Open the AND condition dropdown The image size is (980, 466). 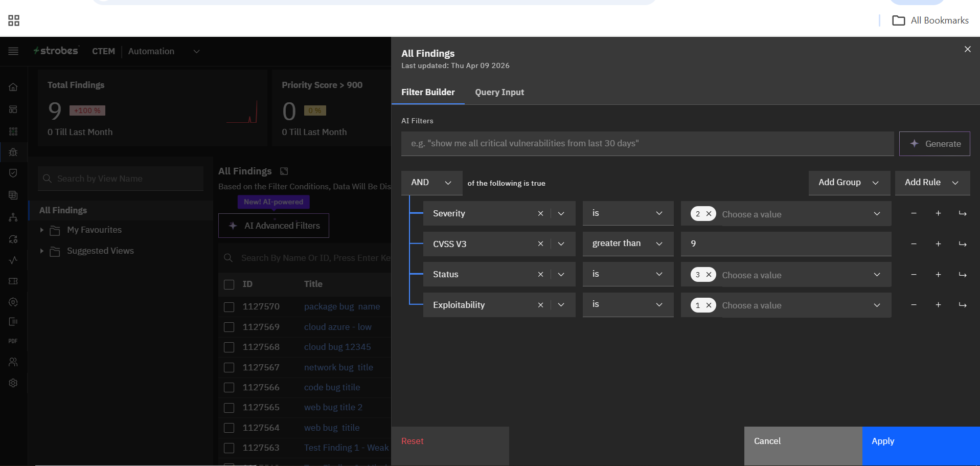[x=431, y=183]
